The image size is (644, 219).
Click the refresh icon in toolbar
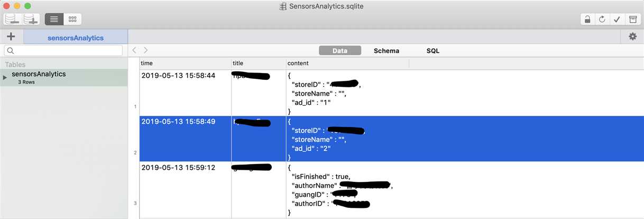click(602, 19)
